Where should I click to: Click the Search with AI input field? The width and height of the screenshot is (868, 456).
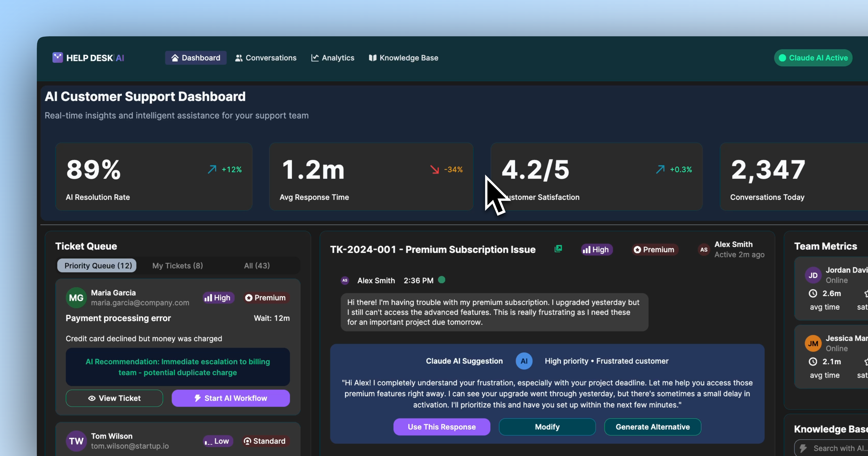836,448
